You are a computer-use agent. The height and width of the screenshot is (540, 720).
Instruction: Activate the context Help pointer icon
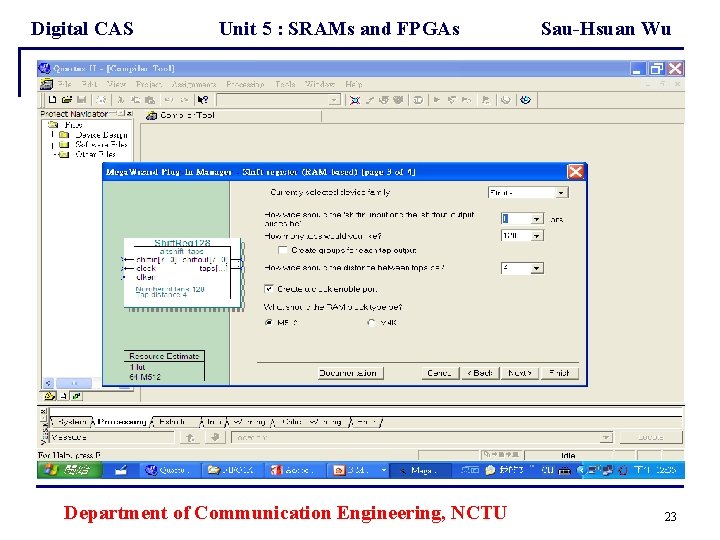[202, 100]
